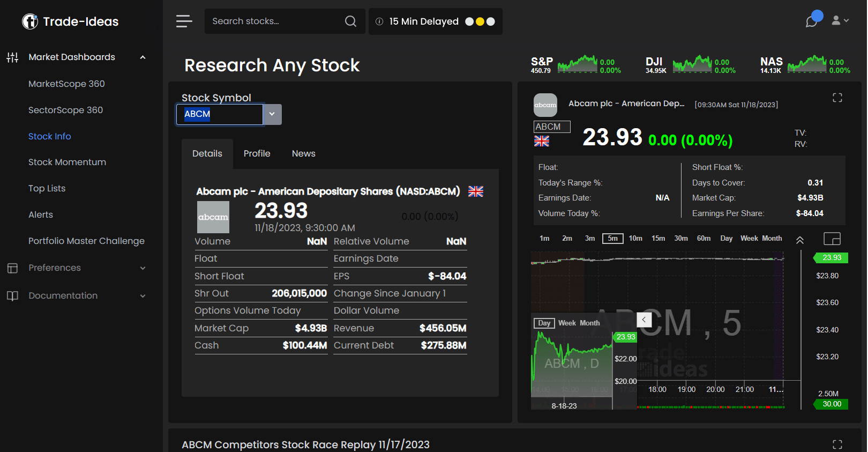Viewport: 868px width, 452px height.
Task: Collapse timeframe bar with double chevron
Action: tap(800, 240)
